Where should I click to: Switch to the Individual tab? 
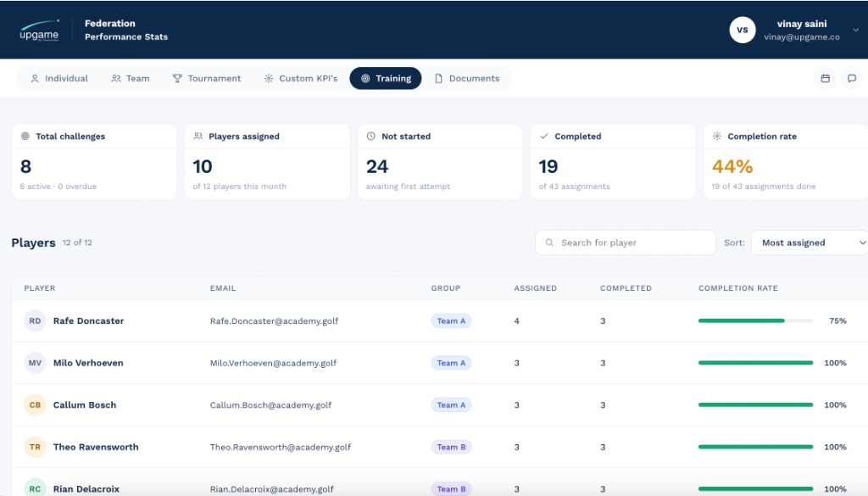click(59, 79)
